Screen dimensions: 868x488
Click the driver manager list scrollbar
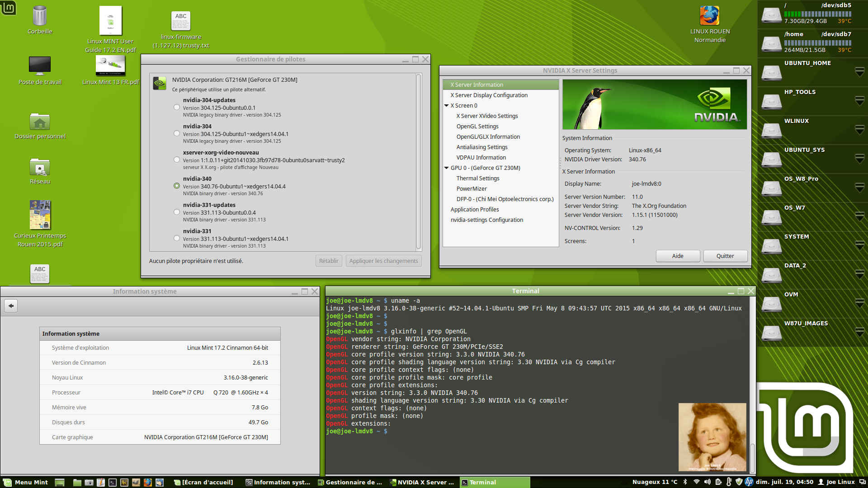[419, 162]
